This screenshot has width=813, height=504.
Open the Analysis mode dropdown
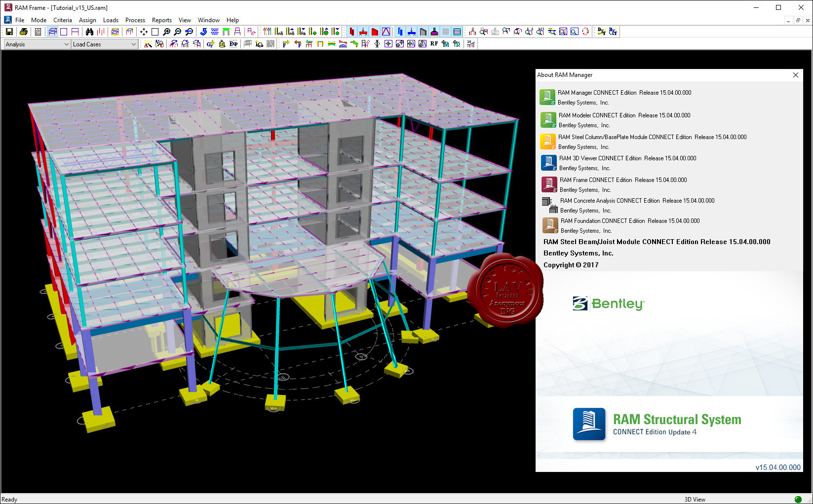pyautogui.click(x=37, y=44)
